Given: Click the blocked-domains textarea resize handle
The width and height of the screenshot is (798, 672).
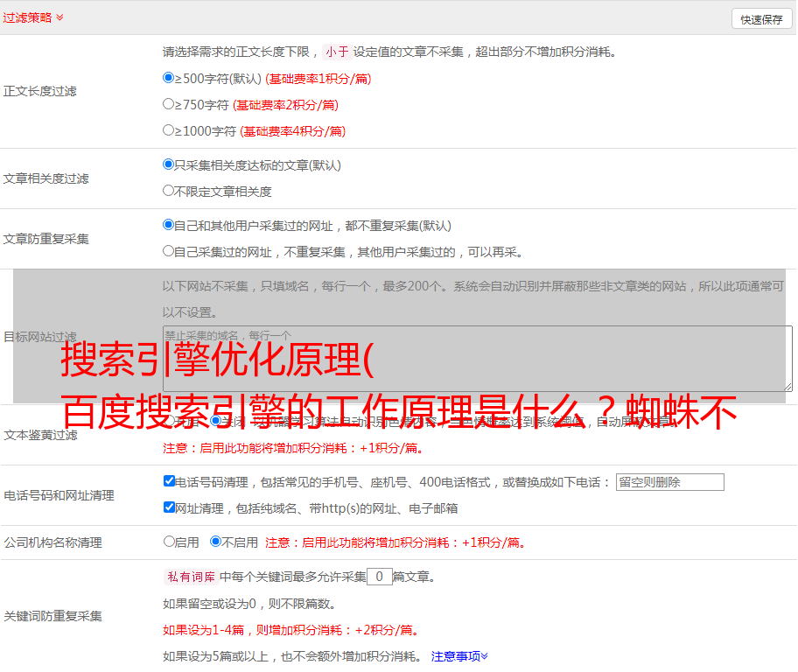Looking at the screenshot, I should coord(787,386).
